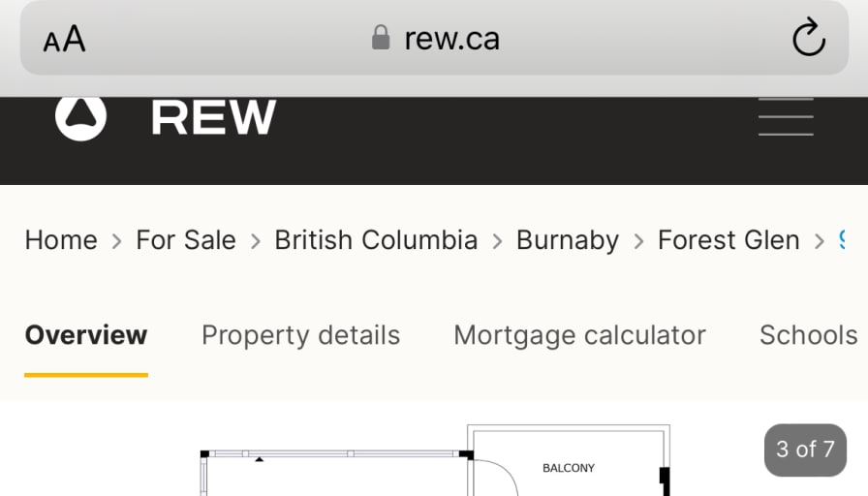Open the Forest Glen breadcrumb link
Screen dimensions: 868x496
click(728, 240)
